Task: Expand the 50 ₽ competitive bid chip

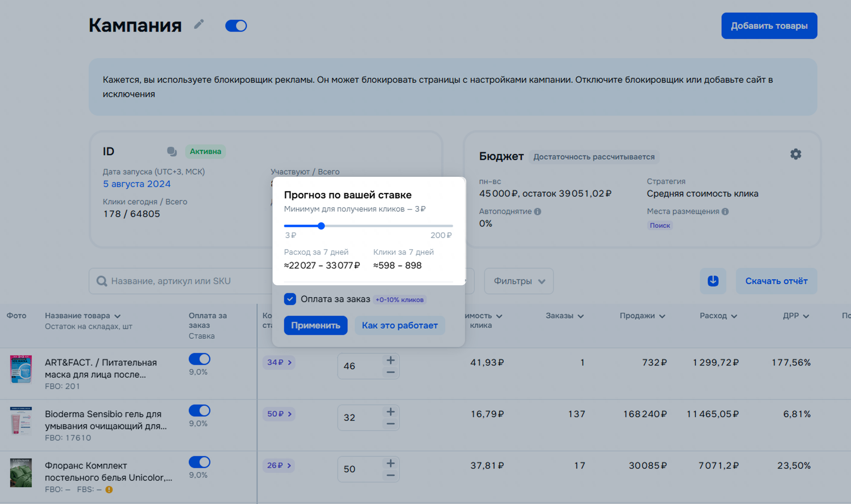Action: [x=279, y=414]
